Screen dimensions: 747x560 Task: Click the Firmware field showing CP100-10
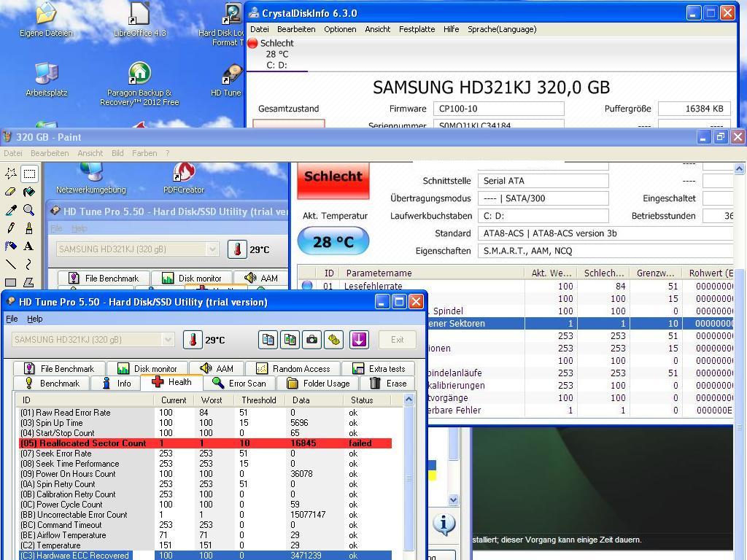(x=498, y=109)
